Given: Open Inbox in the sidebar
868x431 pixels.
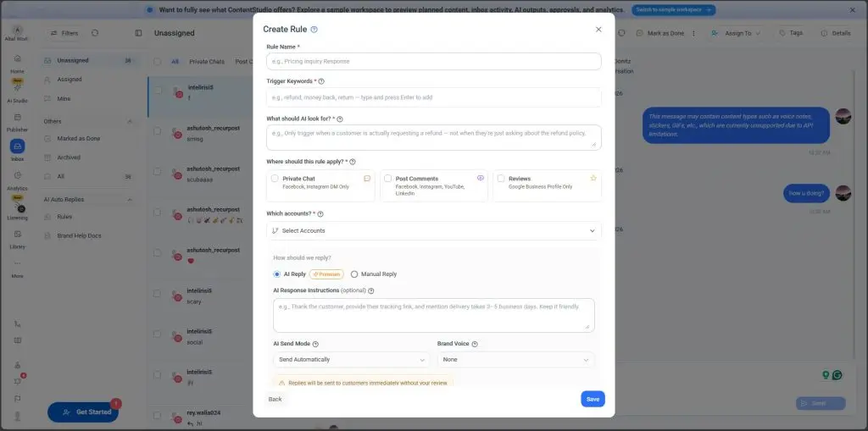Looking at the screenshot, I should (x=17, y=150).
